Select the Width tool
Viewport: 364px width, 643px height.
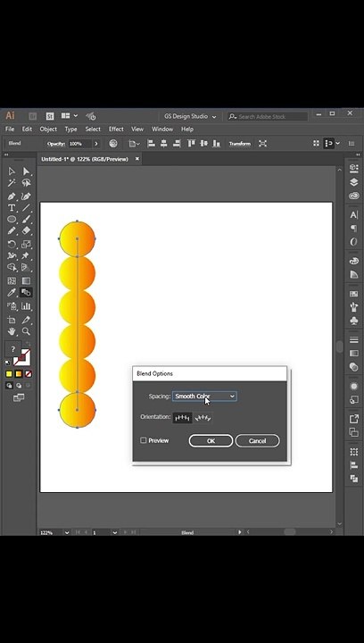(12, 256)
